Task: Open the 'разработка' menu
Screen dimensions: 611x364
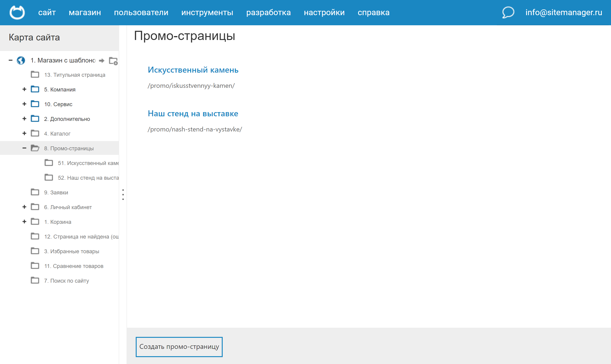Action: pyautogui.click(x=268, y=12)
